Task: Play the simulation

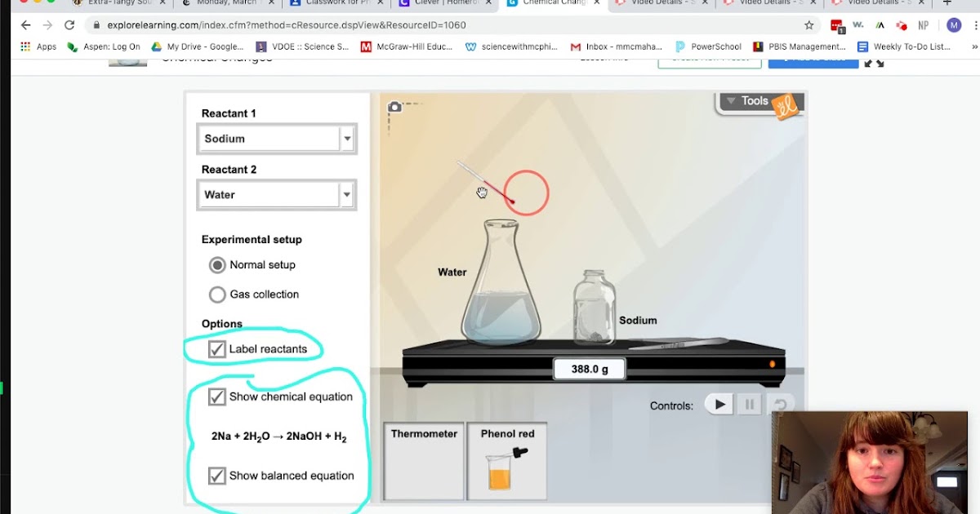Action: pyautogui.click(x=719, y=404)
